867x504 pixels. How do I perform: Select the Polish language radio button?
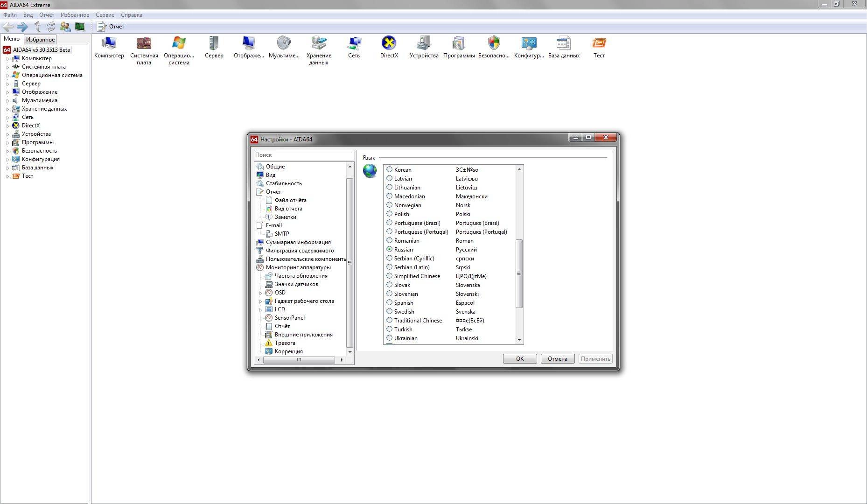(x=389, y=214)
